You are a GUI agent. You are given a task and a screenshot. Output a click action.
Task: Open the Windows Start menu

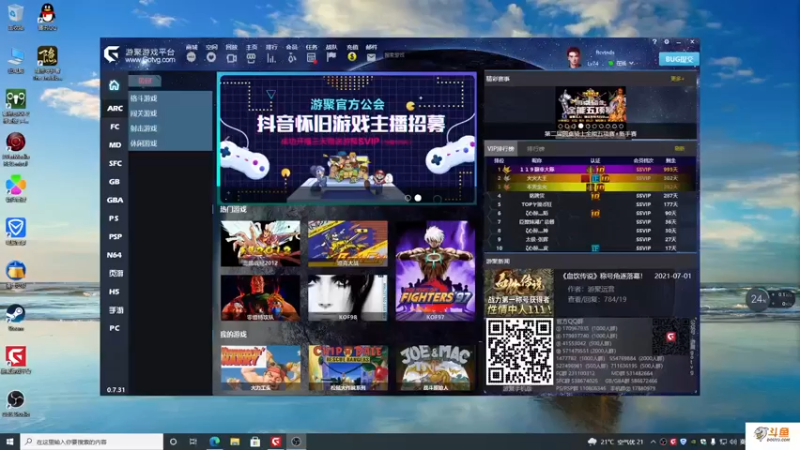(9, 441)
